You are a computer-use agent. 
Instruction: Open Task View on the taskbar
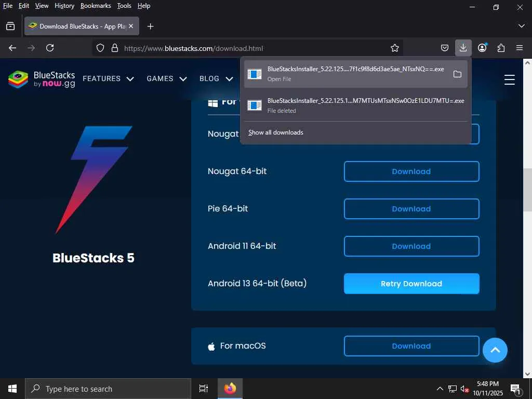pos(204,389)
